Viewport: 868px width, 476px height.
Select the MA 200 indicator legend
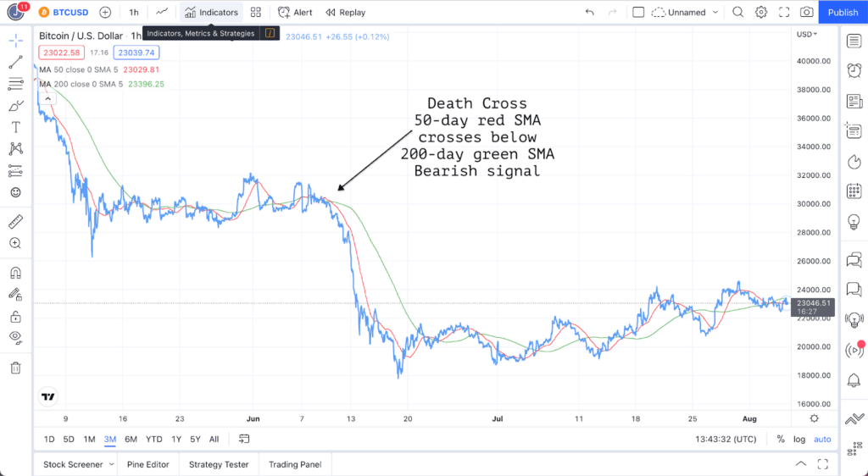click(x=102, y=84)
